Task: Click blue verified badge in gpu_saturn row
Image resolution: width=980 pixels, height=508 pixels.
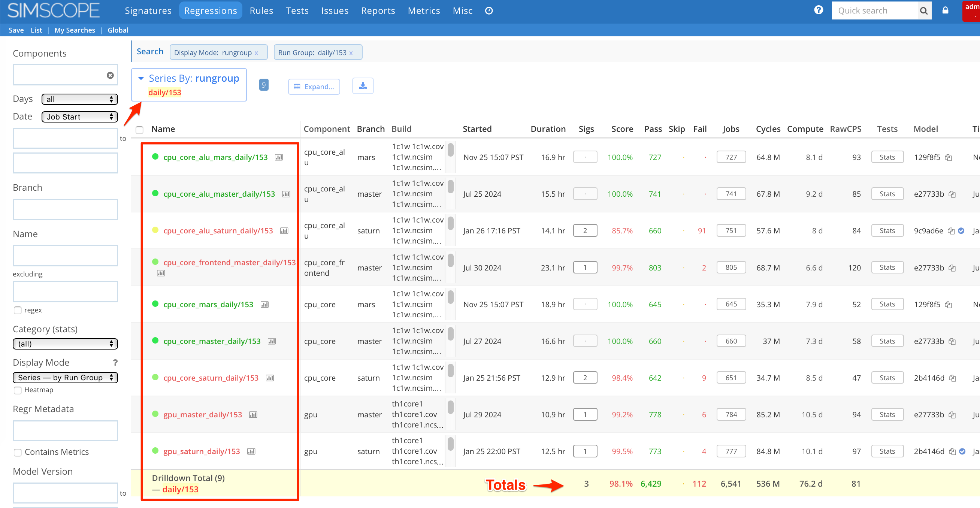Action: 962,451
